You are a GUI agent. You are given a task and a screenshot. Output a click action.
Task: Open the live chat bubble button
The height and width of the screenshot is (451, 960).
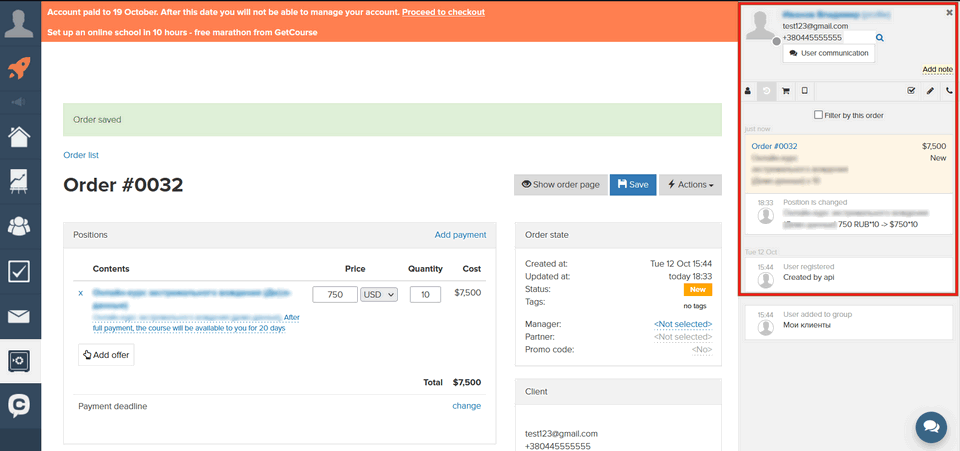930,426
